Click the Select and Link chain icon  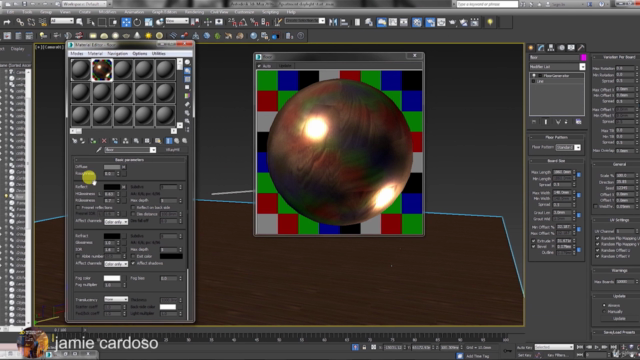(x=20, y=22)
